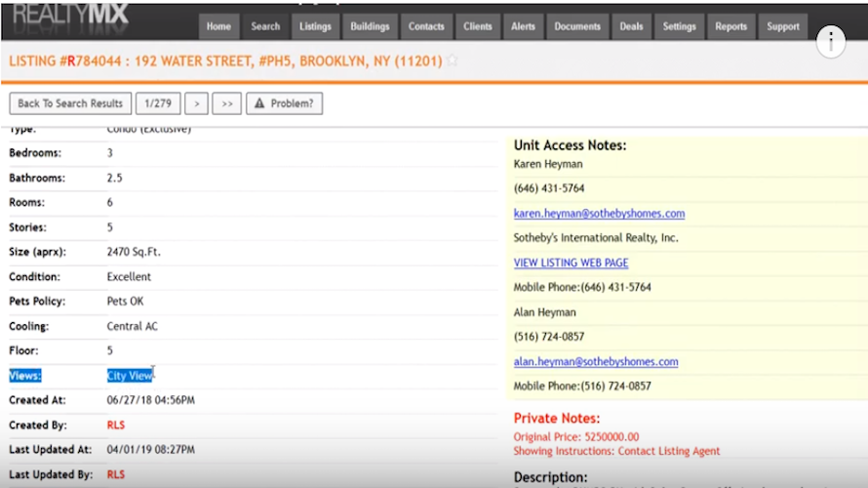Open the circular info icon
Viewport: 868px width, 488px height.
(x=830, y=42)
